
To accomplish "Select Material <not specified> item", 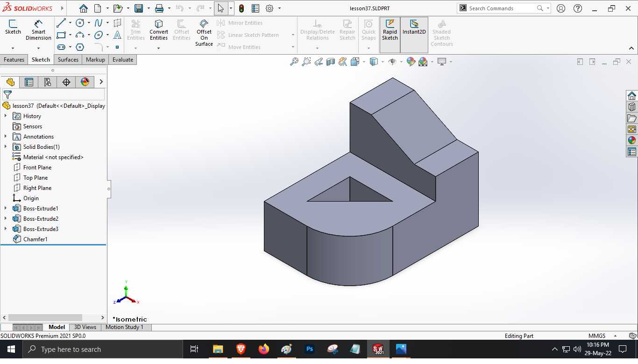I will [53, 157].
